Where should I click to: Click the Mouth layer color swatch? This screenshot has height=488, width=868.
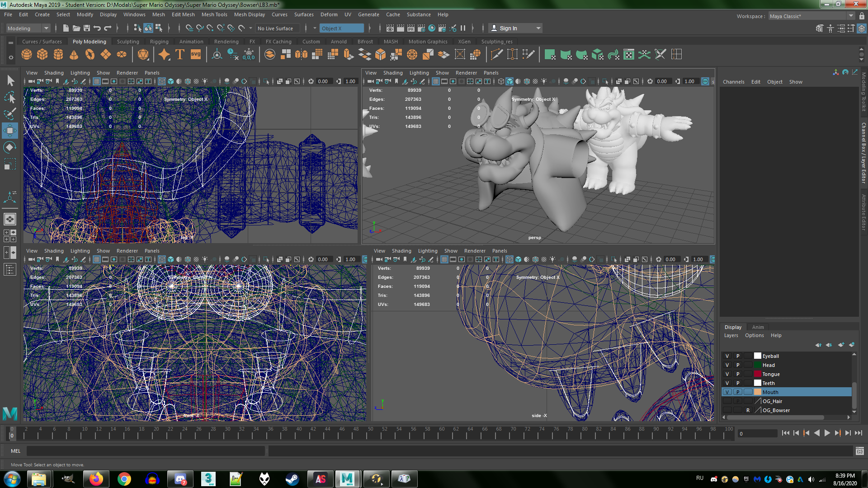click(758, 392)
